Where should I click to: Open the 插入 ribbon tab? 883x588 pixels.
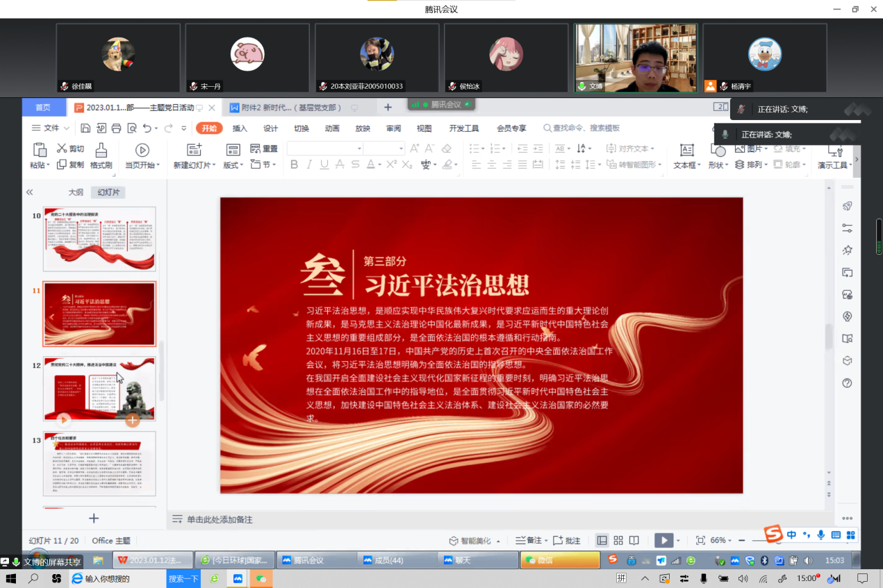[240, 128]
